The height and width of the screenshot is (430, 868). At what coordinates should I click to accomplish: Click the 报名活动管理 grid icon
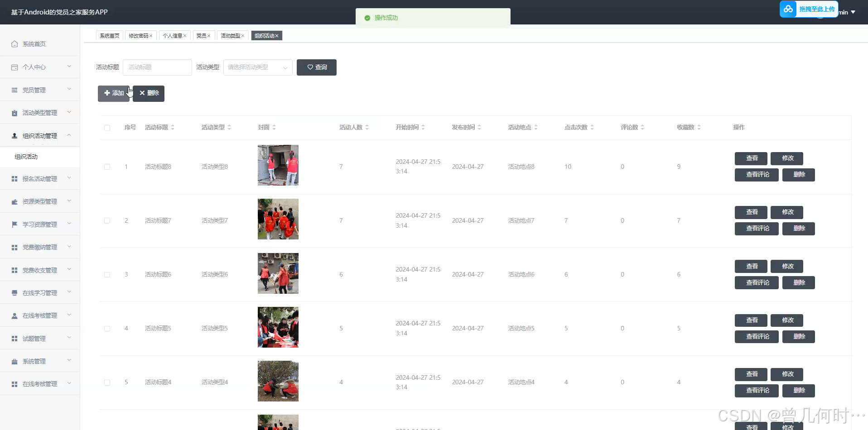coord(14,179)
